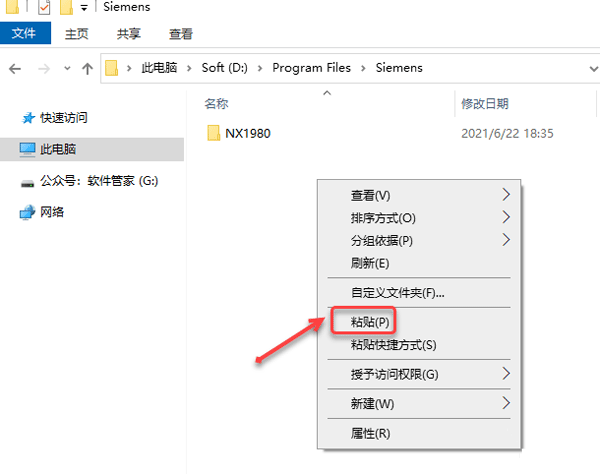The height and width of the screenshot is (474, 600).
Task: Open the address bar history dropdown
Action: click(x=593, y=69)
